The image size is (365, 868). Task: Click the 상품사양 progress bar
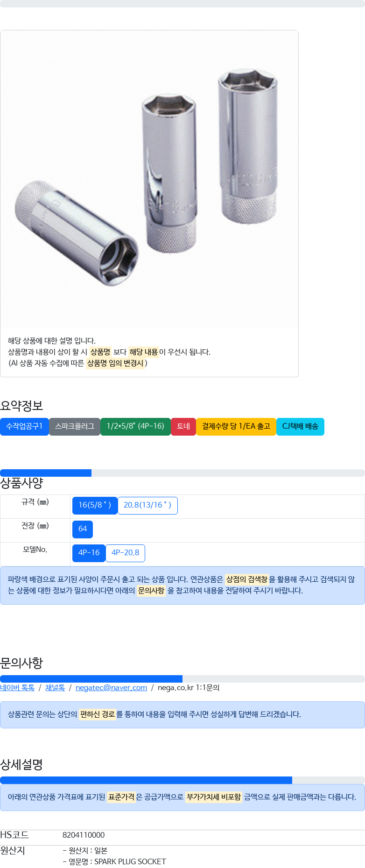pos(182,473)
